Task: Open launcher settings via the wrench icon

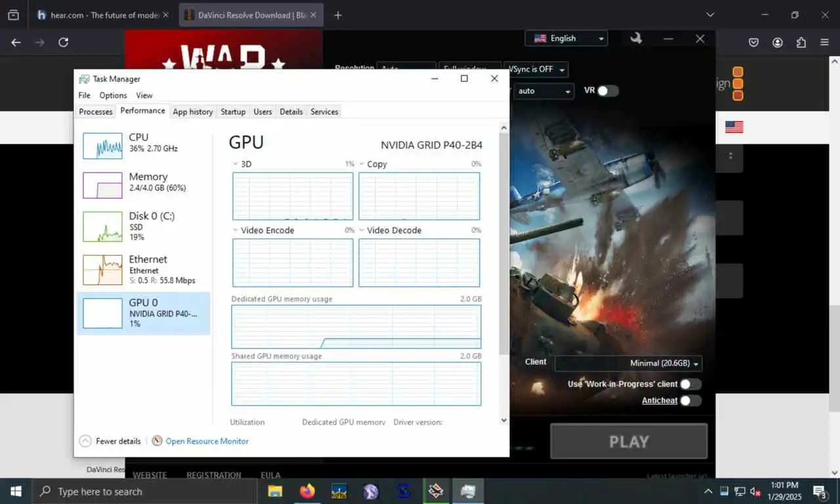Action: [x=635, y=38]
